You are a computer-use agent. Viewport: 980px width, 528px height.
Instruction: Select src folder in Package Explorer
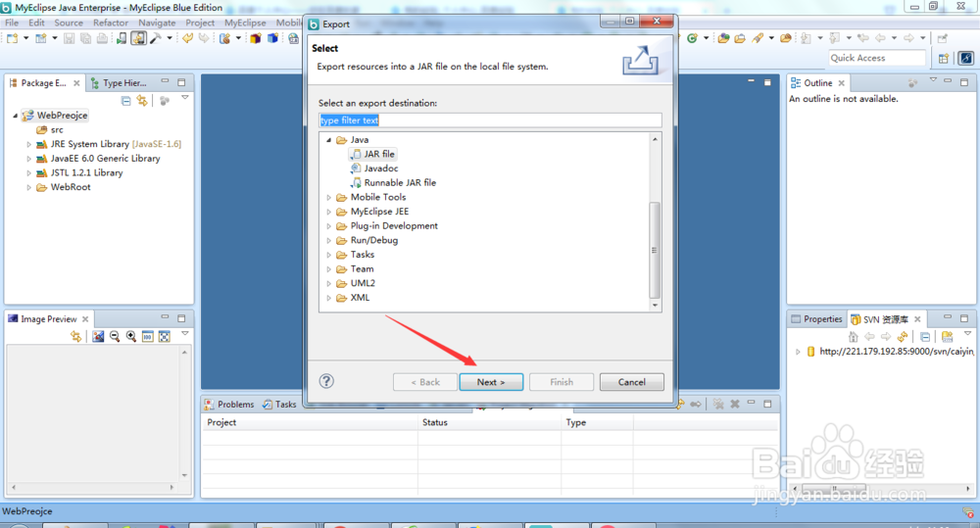coord(50,130)
